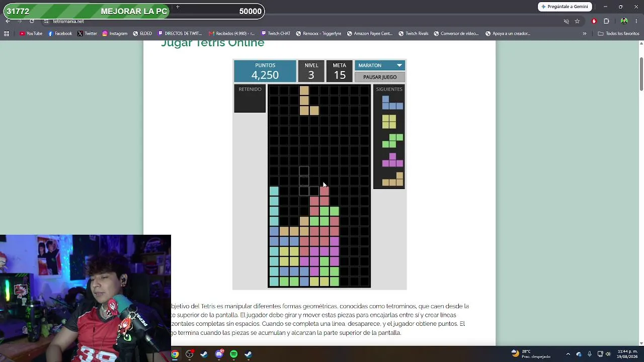Click the Jugar Tetris Online heading
Image resolution: width=644 pixels, height=362 pixels.
(212, 43)
